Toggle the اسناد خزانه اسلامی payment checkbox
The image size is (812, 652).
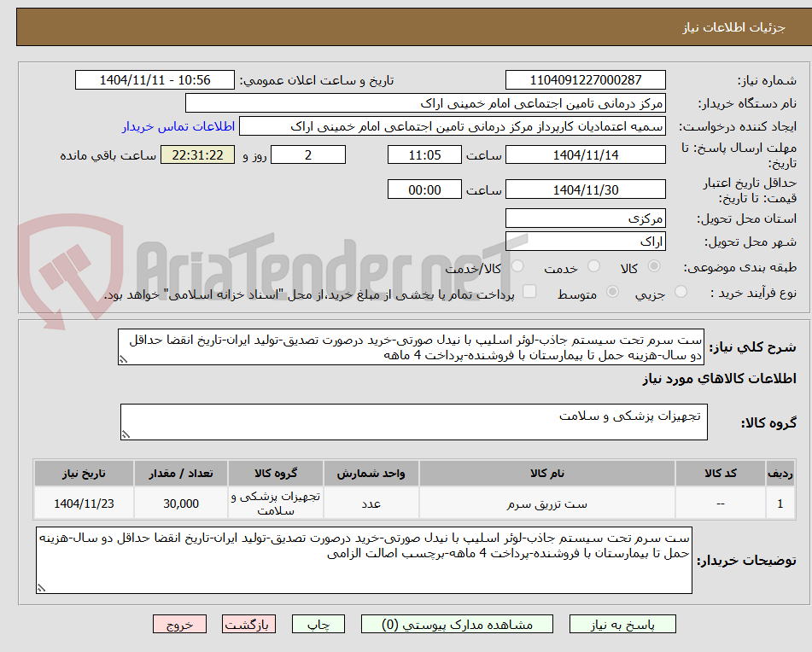point(529,291)
